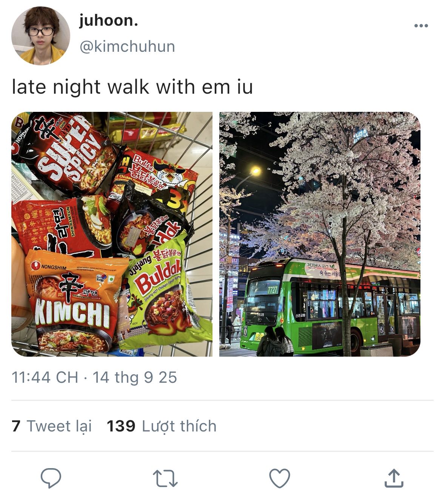The width and height of the screenshot is (445, 504).
Task: Click the display name juhoon.
Action: (108, 20)
